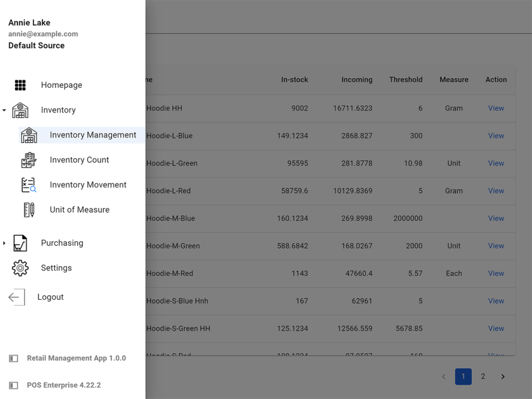Switch to Inventory Count
The width and height of the screenshot is (532, 399).
(78, 160)
